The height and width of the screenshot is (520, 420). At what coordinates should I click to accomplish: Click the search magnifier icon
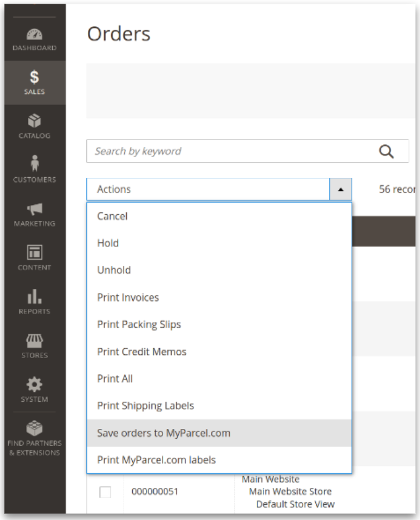tap(386, 152)
